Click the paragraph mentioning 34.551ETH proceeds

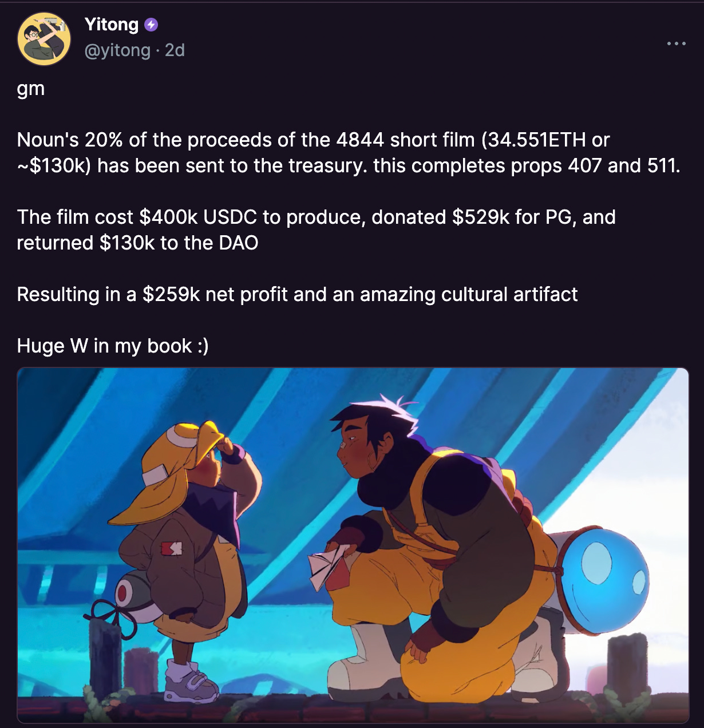pyautogui.click(x=349, y=152)
